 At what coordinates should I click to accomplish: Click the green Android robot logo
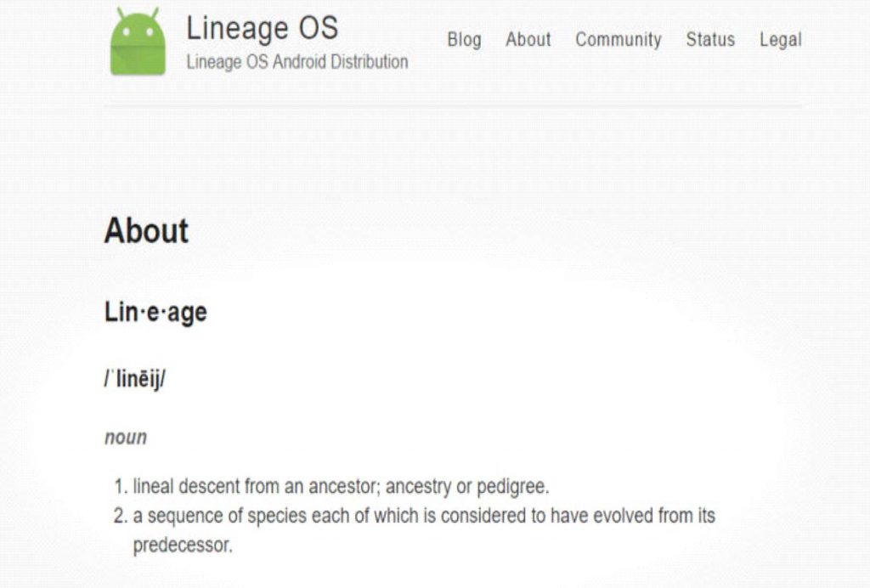point(138,42)
